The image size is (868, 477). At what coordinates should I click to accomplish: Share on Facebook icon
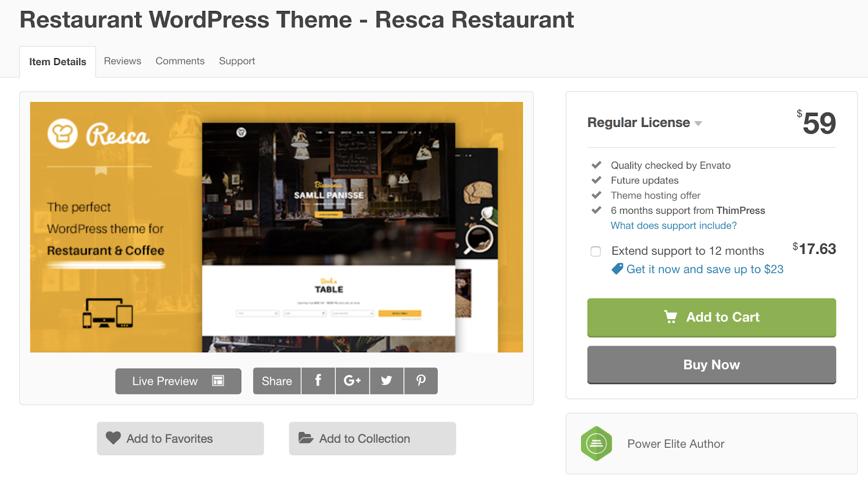pos(318,381)
